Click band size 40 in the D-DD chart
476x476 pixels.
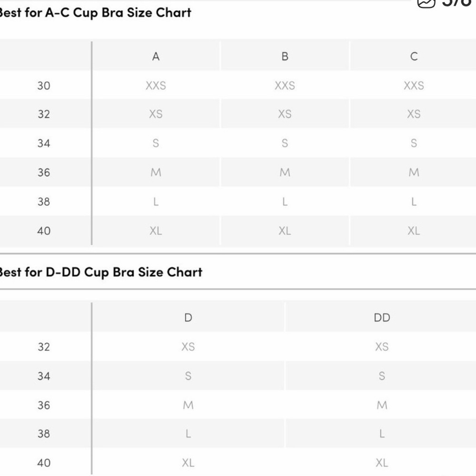tap(44, 463)
